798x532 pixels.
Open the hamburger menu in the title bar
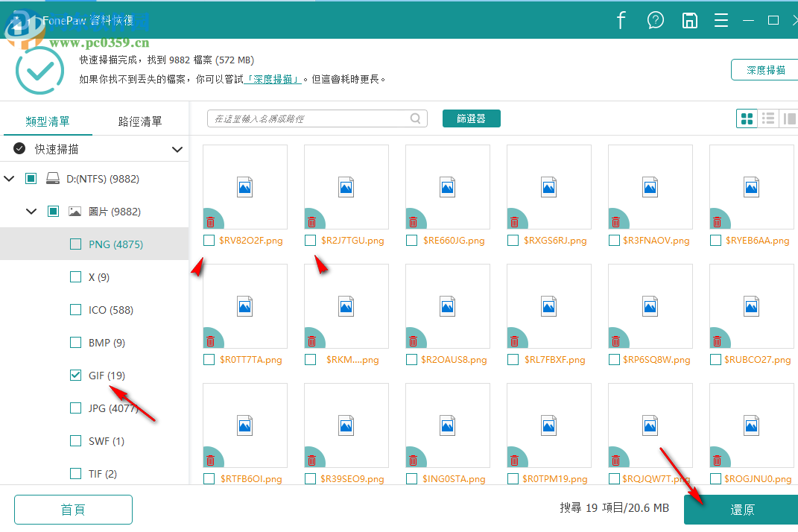(721, 20)
